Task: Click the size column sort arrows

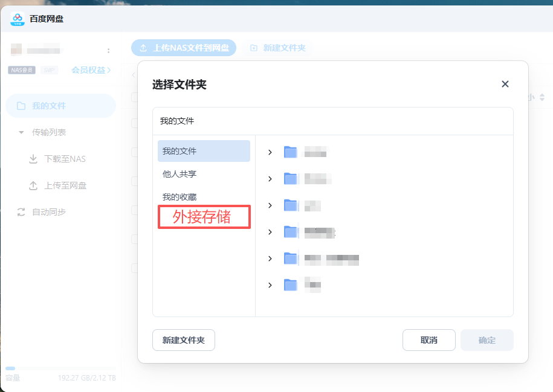Action: click(x=542, y=97)
